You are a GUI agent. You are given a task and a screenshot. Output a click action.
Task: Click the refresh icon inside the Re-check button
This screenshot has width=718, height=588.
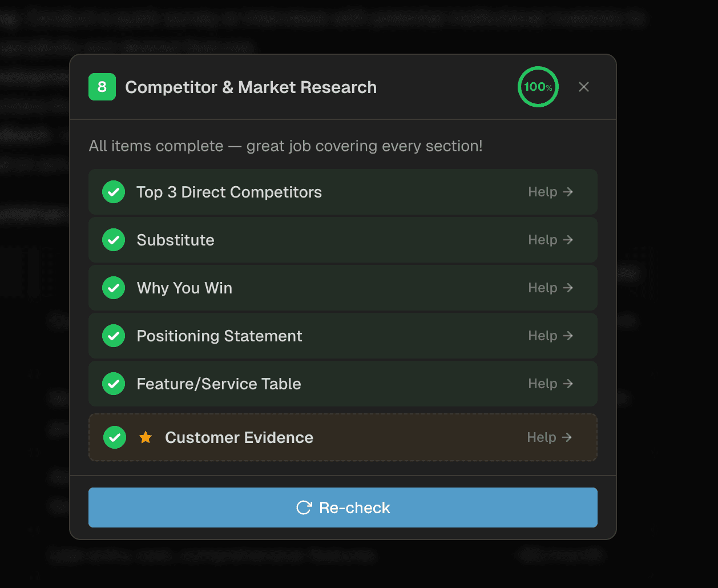304,508
